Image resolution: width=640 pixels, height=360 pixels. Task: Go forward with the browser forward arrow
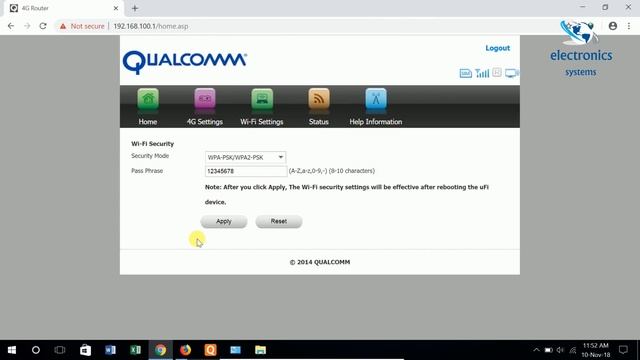[x=27, y=26]
